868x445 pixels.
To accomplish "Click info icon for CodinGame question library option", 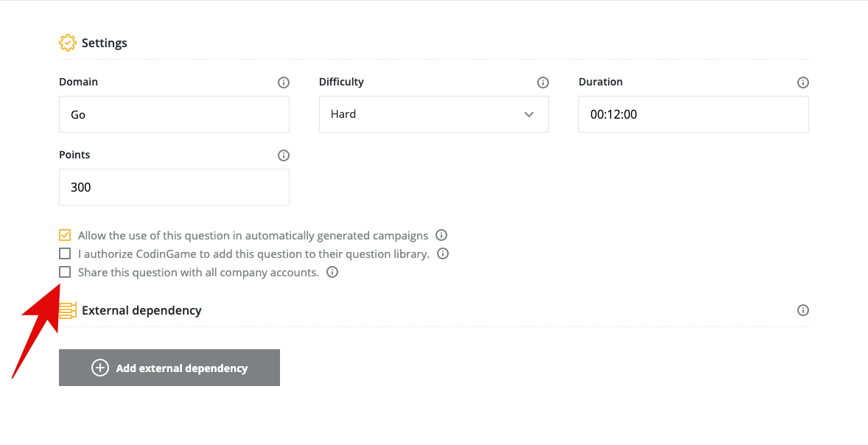I will [x=443, y=254].
